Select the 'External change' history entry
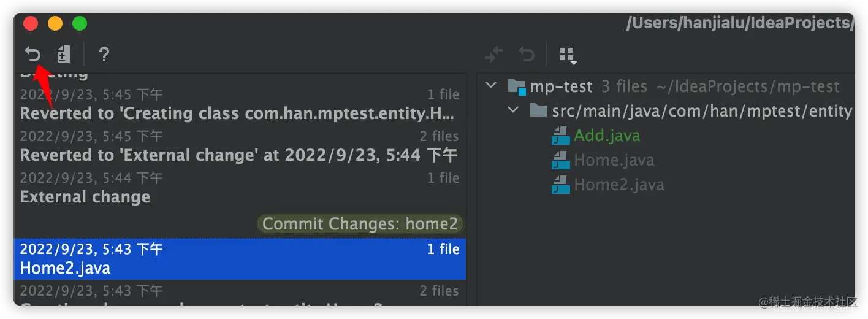 [x=240, y=188]
